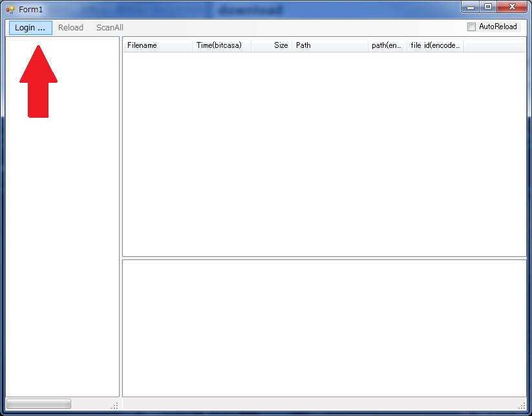The height and width of the screenshot is (416, 532).
Task: Sort the list by Filename column header
Action: 157,45
